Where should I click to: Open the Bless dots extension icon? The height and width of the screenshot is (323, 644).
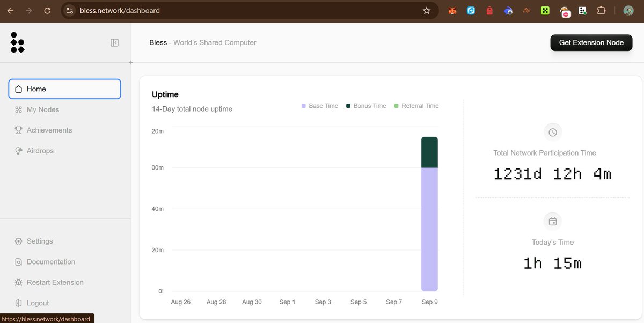583,10
